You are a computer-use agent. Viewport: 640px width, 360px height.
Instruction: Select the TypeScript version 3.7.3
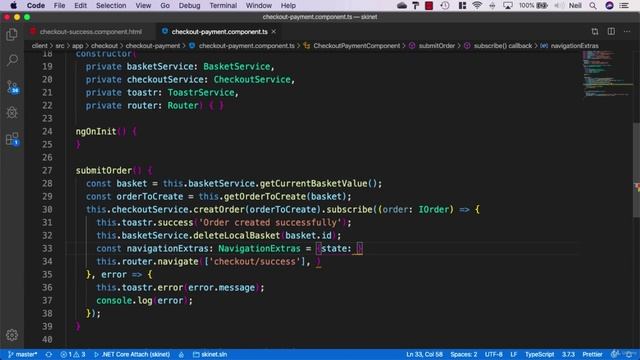point(568,354)
